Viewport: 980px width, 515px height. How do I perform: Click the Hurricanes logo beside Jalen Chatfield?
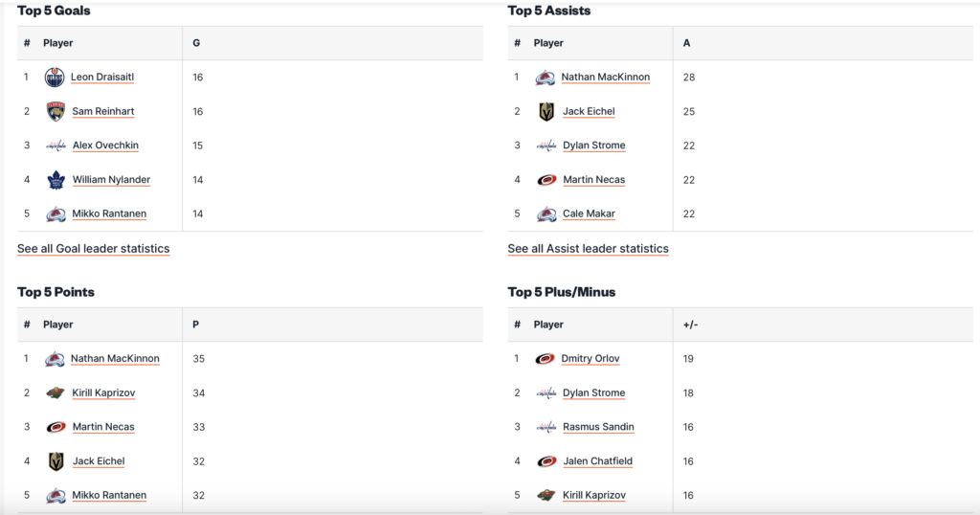click(x=546, y=461)
